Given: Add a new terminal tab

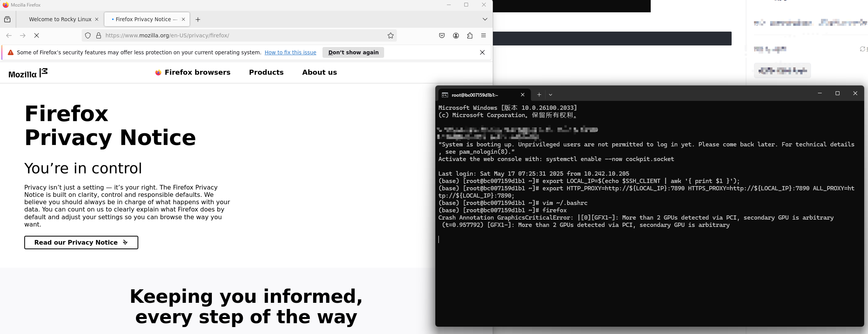Looking at the screenshot, I should [x=539, y=95].
